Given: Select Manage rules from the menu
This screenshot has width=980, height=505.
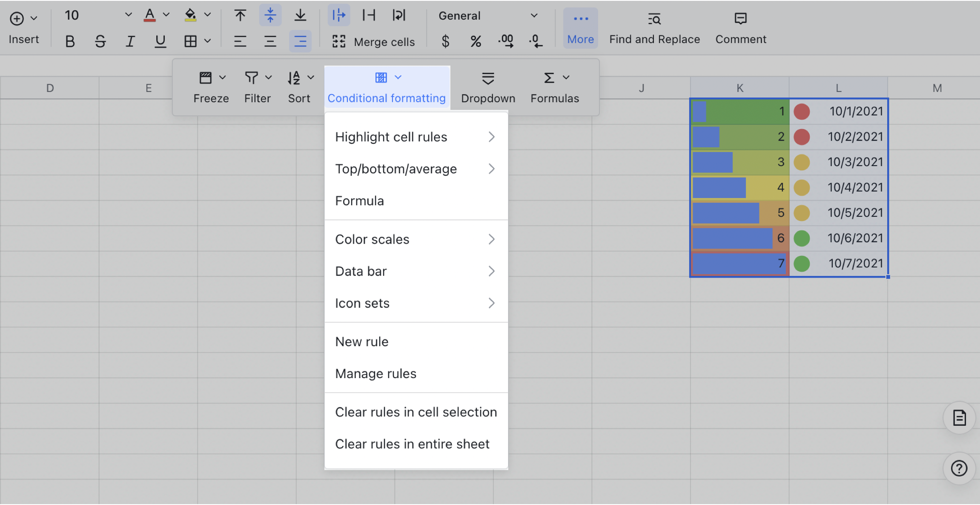Looking at the screenshot, I should (375, 373).
